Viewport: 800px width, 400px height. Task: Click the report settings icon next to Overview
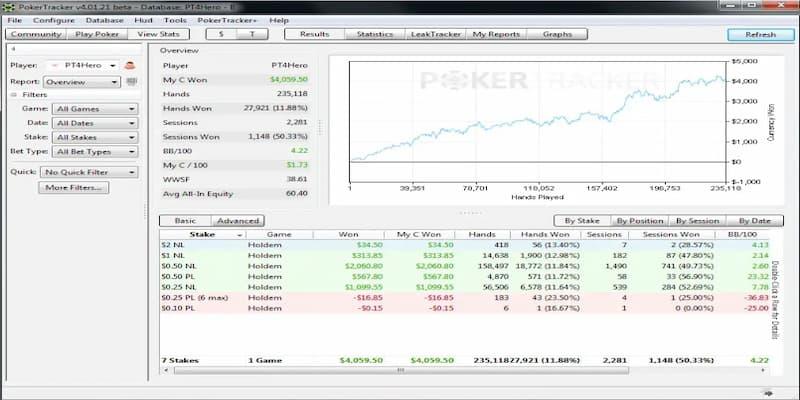pos(132,82)
